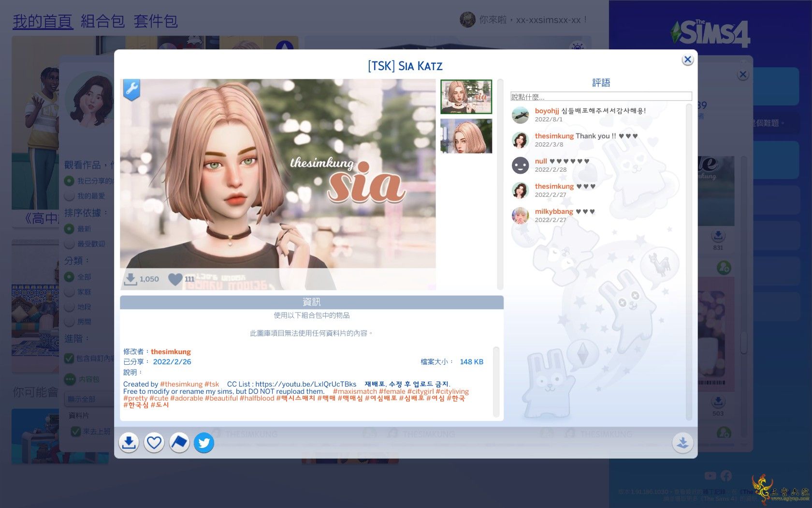Image resolution: width=812 pixels, height=508 pixels.
Task: Report this item with the flag icon
Action: [x=179, y=443]
